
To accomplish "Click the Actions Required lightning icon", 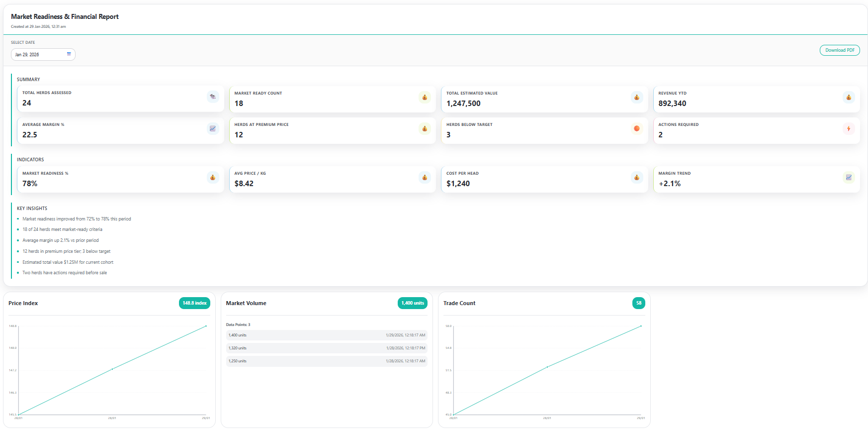I will pos(849,128).
